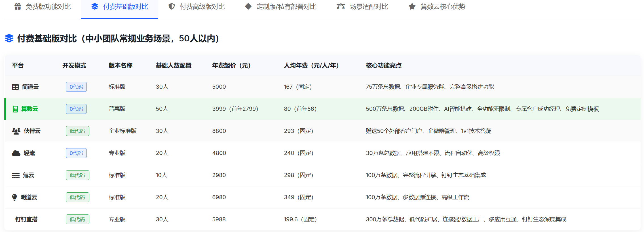Click the gift icon beside 免费版功能对比
This screenshot has width=644, height=232.
18,7
